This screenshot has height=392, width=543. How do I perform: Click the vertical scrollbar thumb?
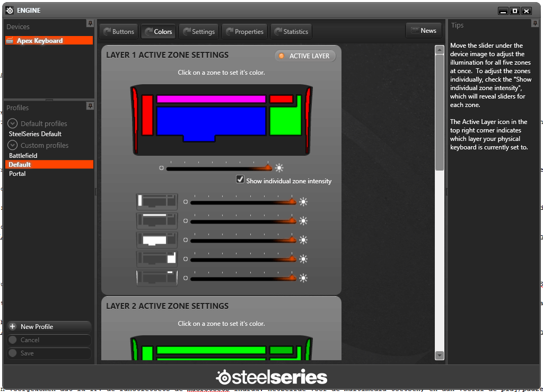point(440,112)
